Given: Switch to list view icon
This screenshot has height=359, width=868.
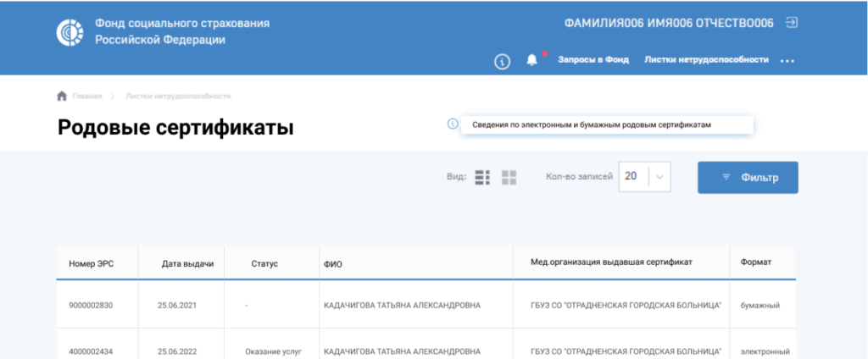Looking at the screenshot, I should tap(482, 177).
